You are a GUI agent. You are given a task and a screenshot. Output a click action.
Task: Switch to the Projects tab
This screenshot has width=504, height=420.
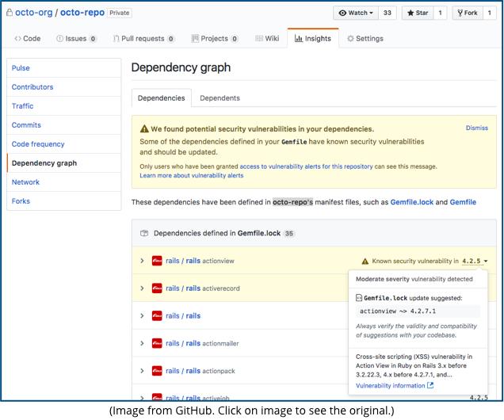pos(215,39)
